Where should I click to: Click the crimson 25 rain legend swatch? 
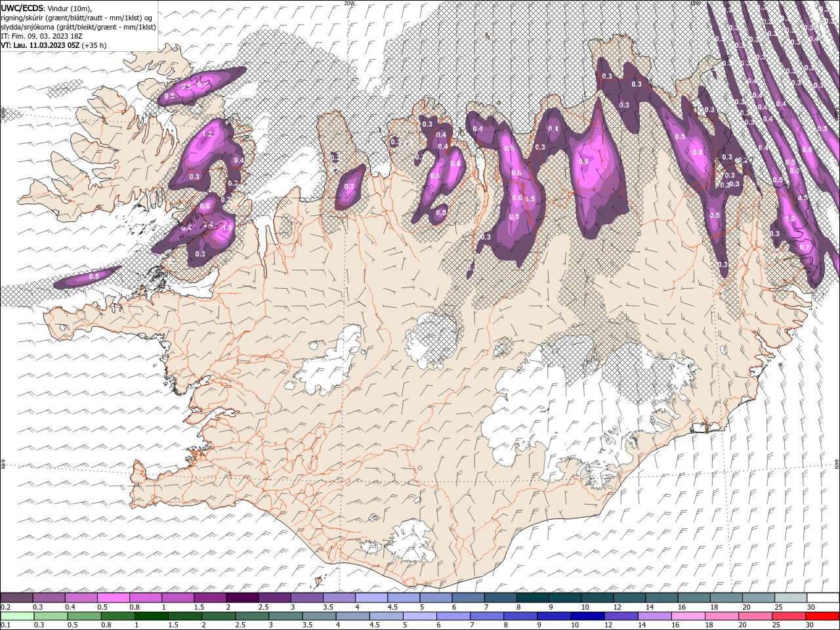pyautogui.click(x=789, y=616)
